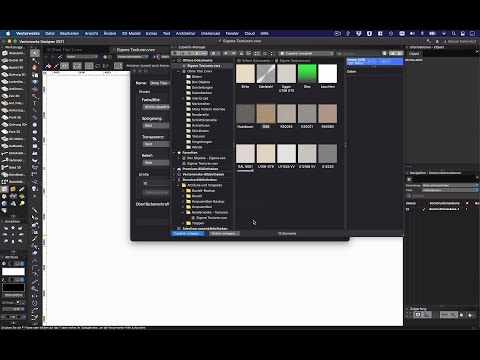Open the Farbe/Bild dropdown
This screenshot has height=360, width=480.
coord(156,107)
